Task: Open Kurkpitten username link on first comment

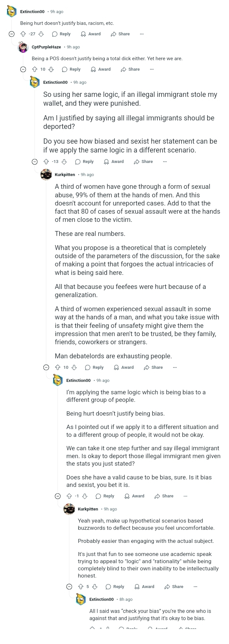Action: point(65,175)
